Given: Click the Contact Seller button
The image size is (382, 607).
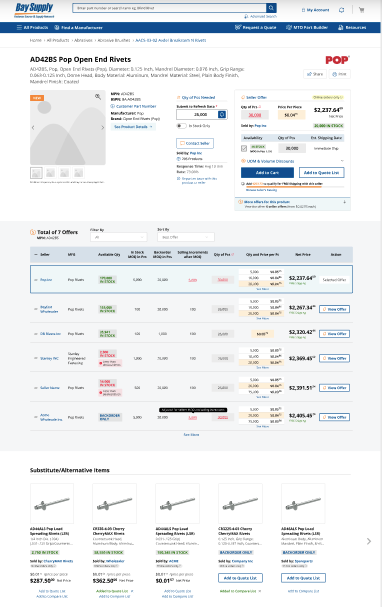Looking at the screenshot, I should (x=195, y=143).
